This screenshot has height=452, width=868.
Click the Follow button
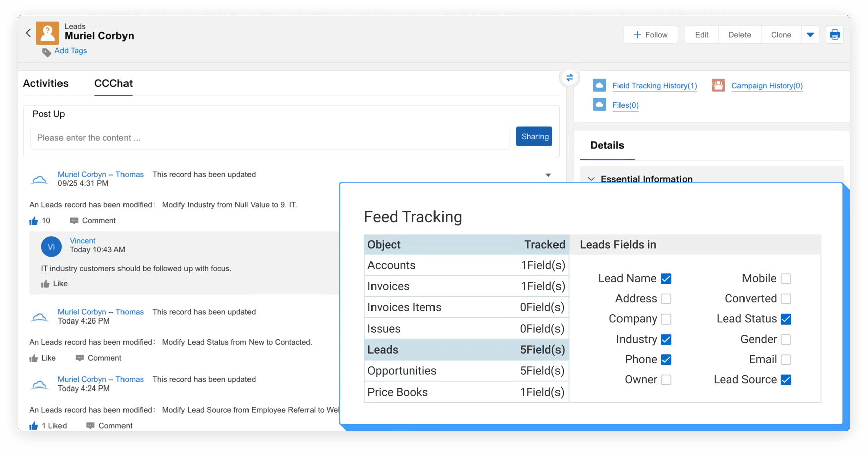click(x=650, y=35)
